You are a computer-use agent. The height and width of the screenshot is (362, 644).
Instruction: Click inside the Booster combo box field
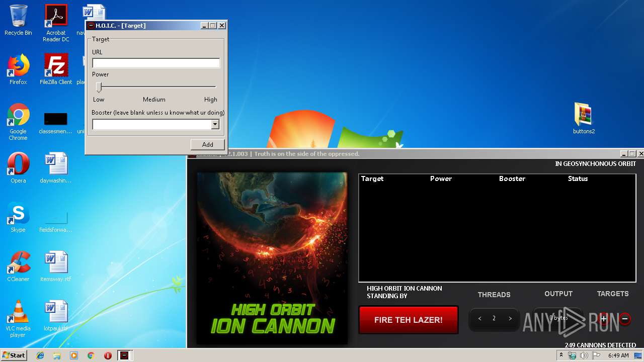(x=151, y=124)
